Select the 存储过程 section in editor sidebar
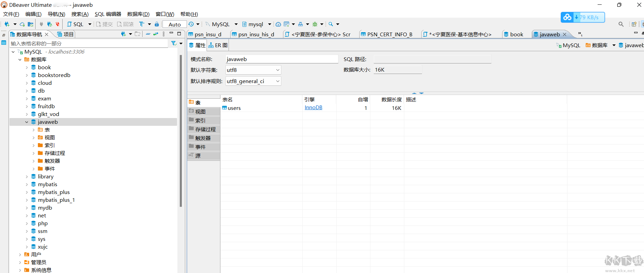This screenshot has width=644, height=273. [x=204, y=129]
